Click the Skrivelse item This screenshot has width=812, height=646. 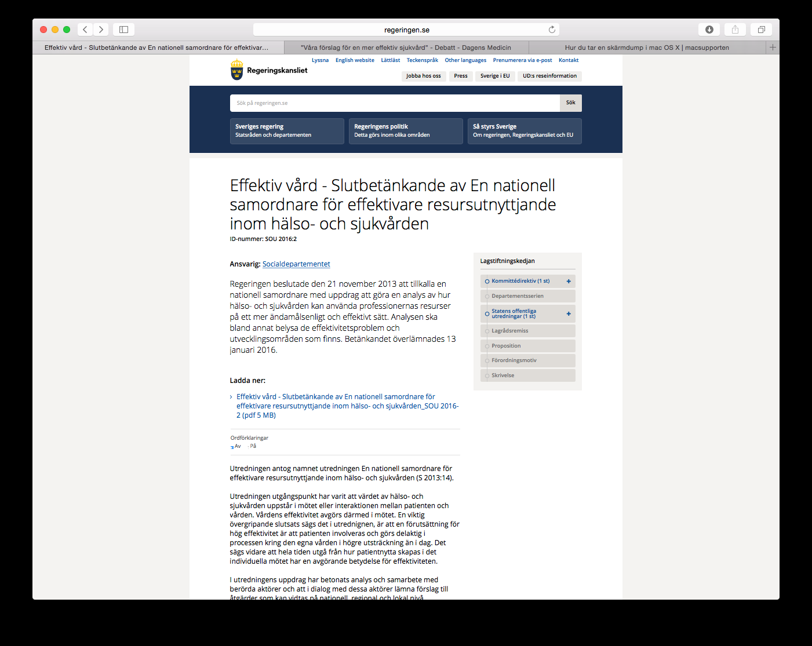tap(528, 375)
